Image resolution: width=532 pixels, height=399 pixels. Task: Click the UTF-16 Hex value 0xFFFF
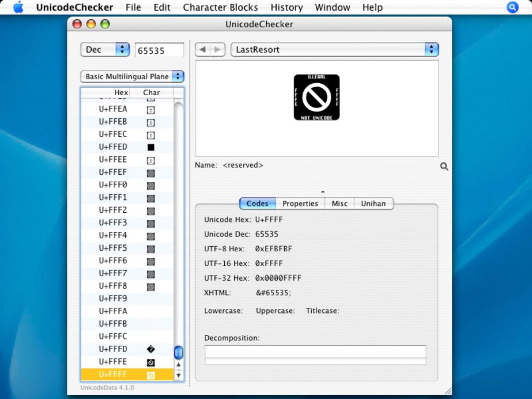(x=269, y=263)
